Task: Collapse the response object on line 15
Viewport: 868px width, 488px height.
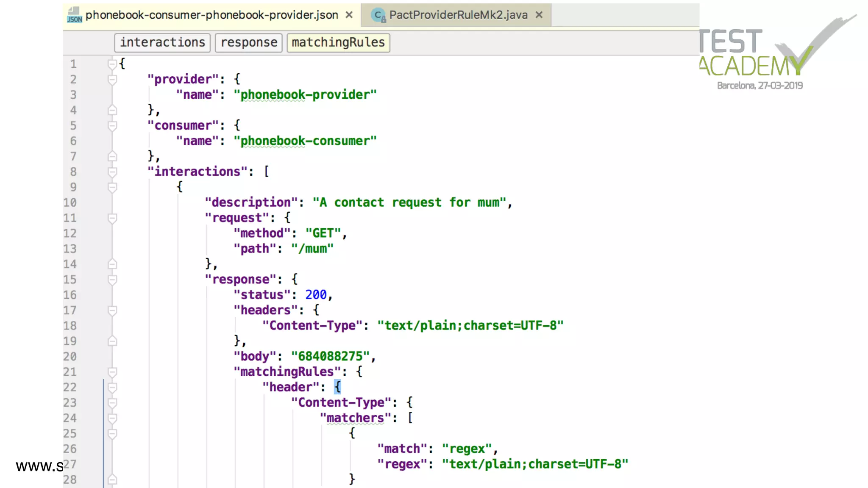Action: (x=112, y=280)
